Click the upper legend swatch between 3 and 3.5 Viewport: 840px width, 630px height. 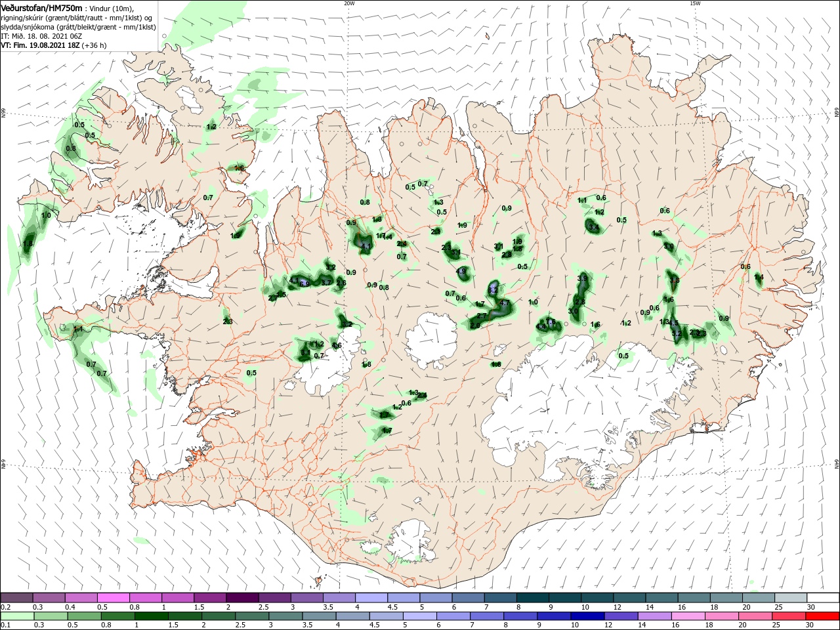tap(306, 598)
